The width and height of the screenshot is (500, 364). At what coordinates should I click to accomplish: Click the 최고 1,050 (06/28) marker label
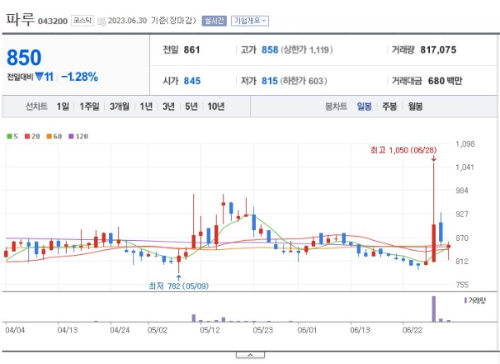[403, 150]
